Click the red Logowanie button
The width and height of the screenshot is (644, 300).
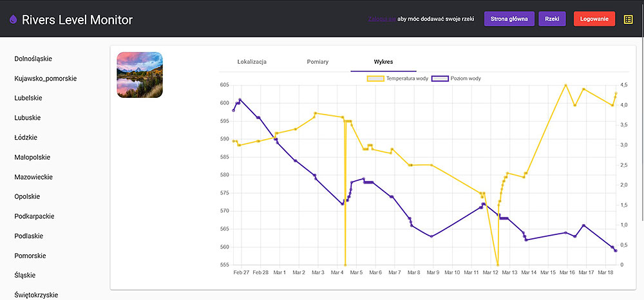[594, 19]
